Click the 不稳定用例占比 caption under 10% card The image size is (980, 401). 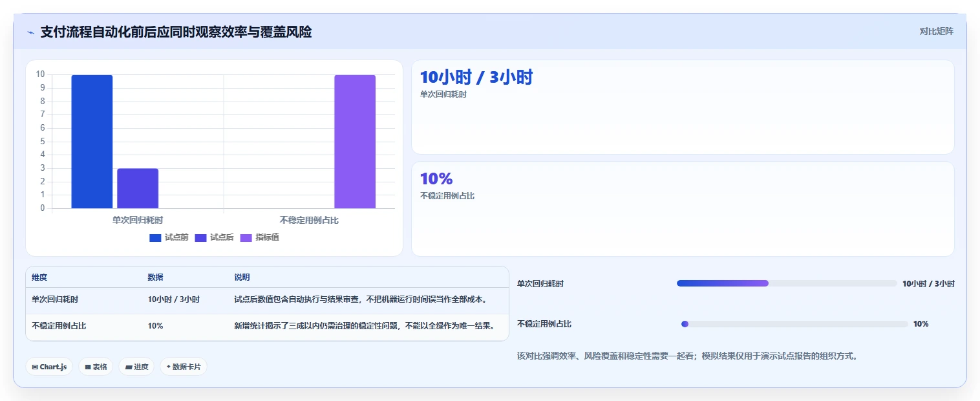447,196
